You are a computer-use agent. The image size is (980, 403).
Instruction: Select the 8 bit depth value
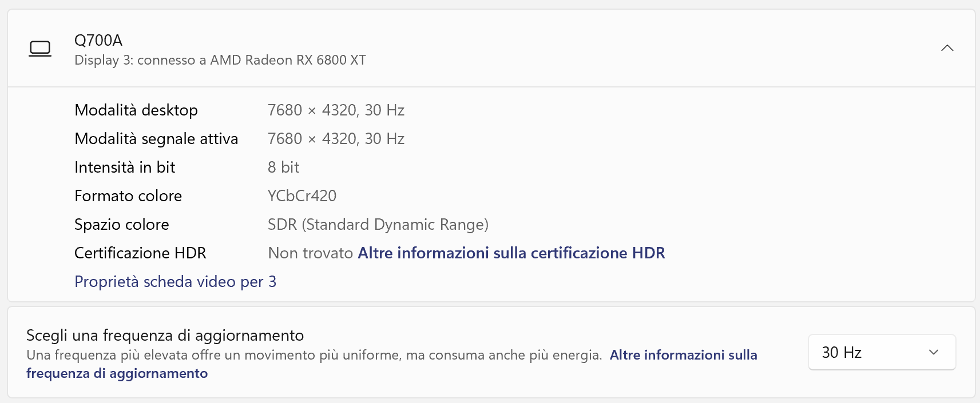[x=283, y=167]
